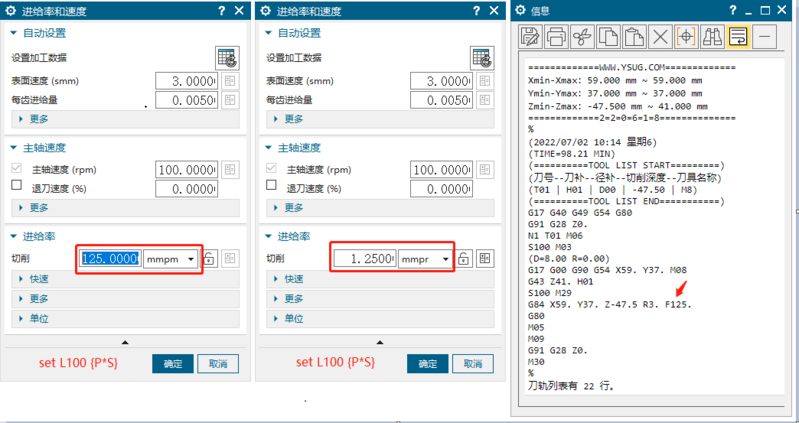Toggle the highlighted word wrap icon in 信息 toolbar
The width and height of the screenshot is (799, 423).
click(x=738, y=37)
